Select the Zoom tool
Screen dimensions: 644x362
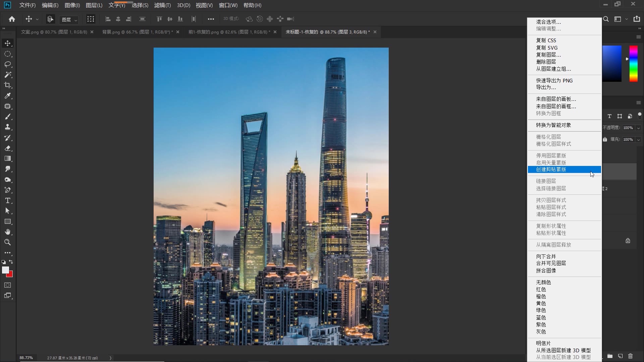[8, 242]
